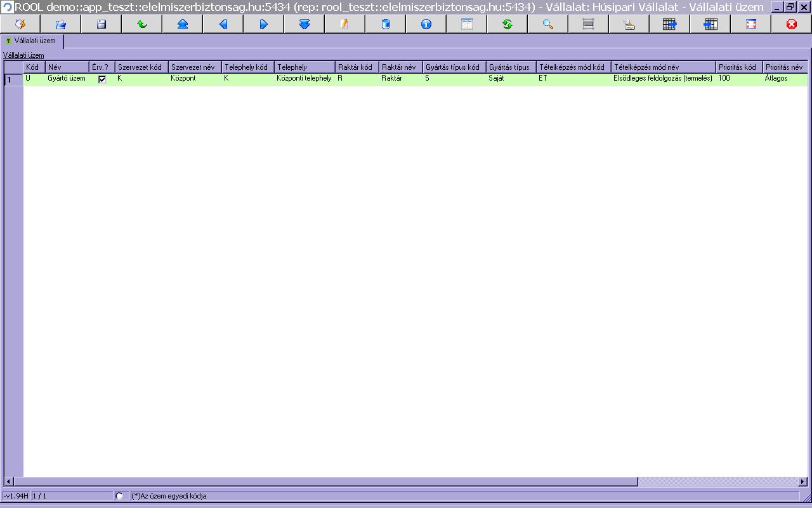Click the green refresh arrows icon
This screenshot has height=508, width=812.
507,24
